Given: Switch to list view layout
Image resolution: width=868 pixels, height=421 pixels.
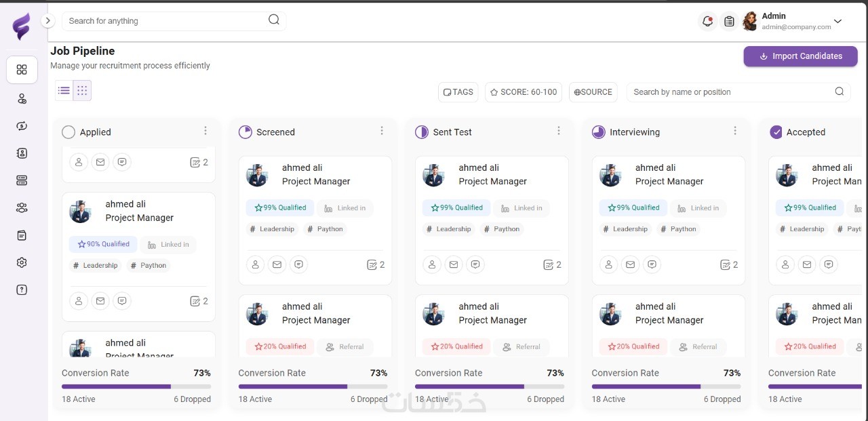Looking at the screenshot, I should pos(64,90).
